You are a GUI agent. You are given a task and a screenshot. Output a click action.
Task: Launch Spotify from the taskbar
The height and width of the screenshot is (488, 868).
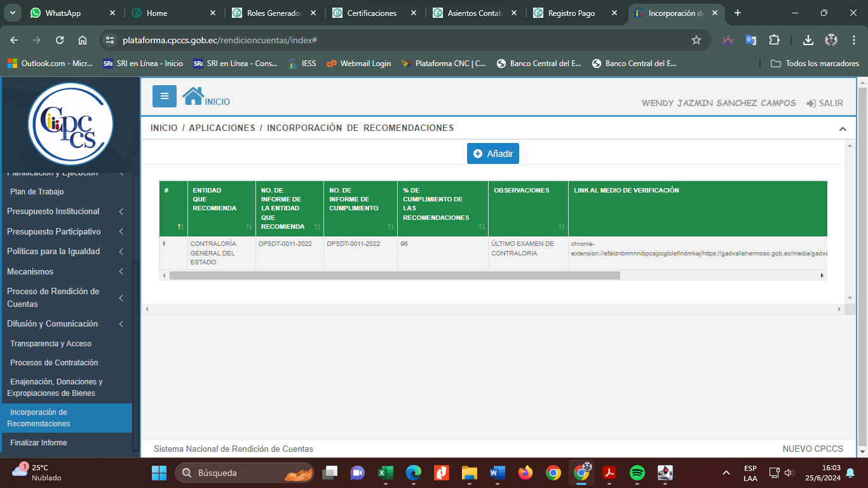[637, 473]
